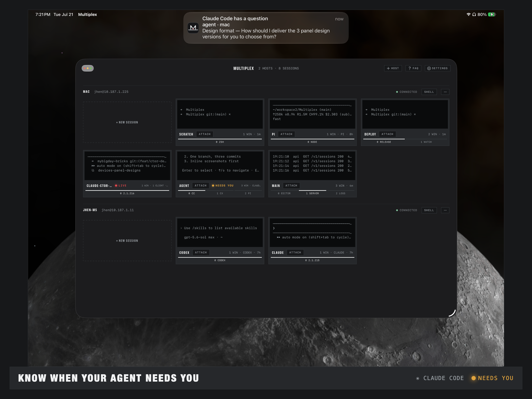Open the CLAUDE terminal preview on JHEN-MS
The height and width of the screenshot is (399, 532).
point(312,233)
